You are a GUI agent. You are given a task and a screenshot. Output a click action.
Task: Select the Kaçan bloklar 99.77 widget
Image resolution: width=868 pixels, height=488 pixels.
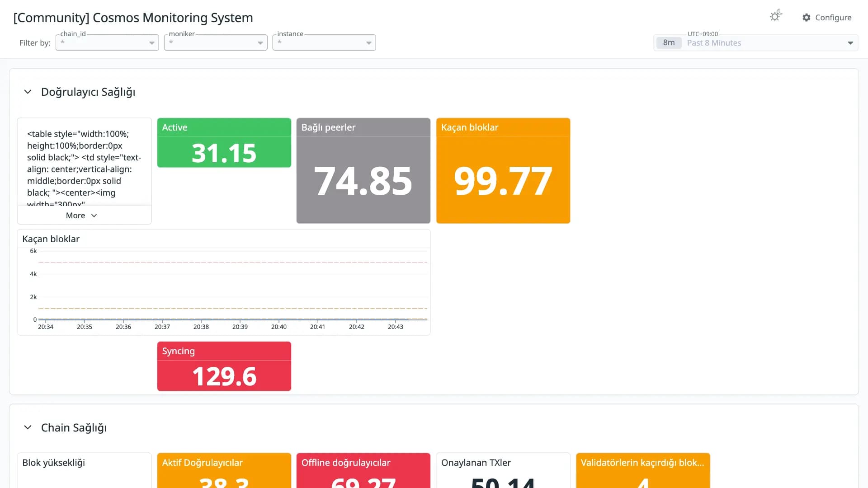pyautogui.click(x=503, y=171)
